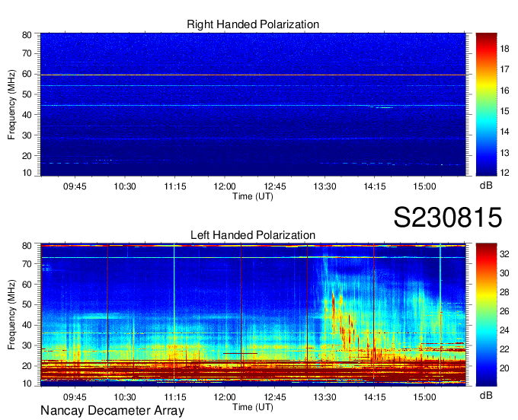Screen dimensions: 518x420
Task: Click the 50 MHz tick on left-handed plot
Action: point(27,304)
